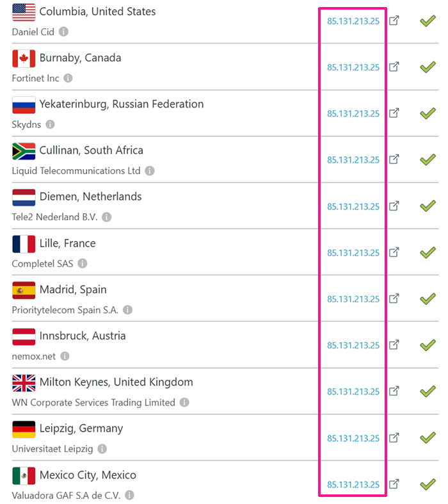Click info icon beside Fortinet Inc
The height and width of the screenshot is (504, 448).
(68, 78)
